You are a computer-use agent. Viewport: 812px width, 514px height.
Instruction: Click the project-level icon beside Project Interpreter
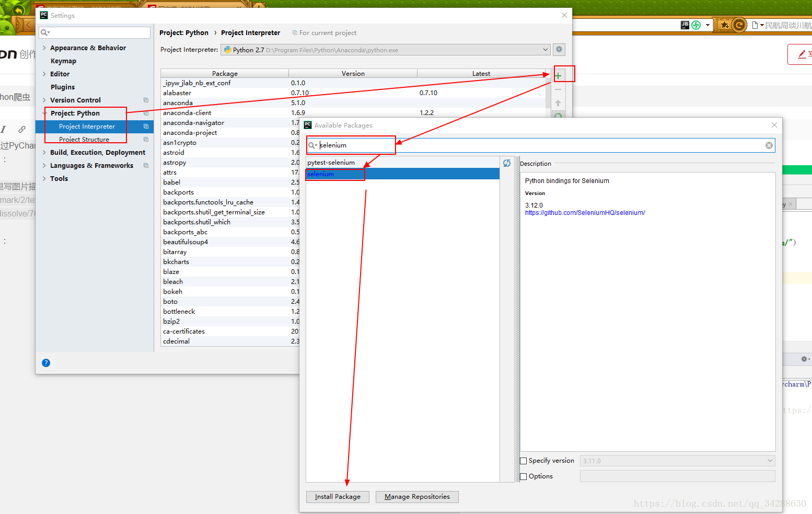pos(146,127)
